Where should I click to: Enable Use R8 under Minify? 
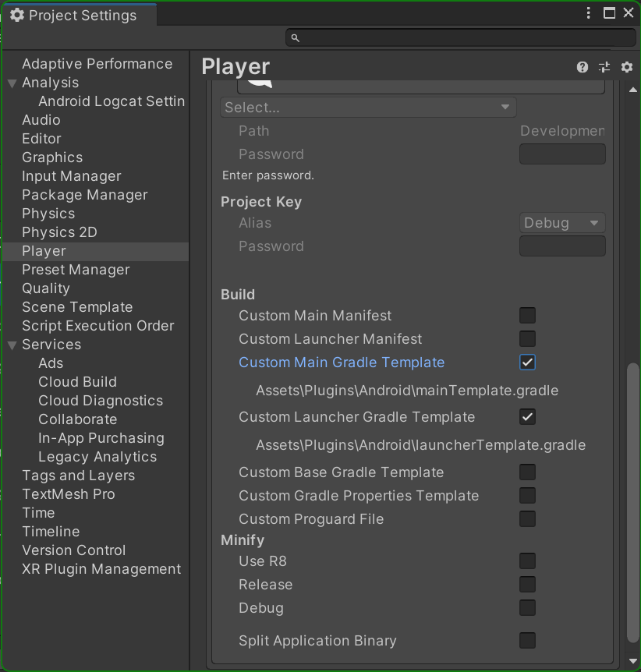click(527, 561)
